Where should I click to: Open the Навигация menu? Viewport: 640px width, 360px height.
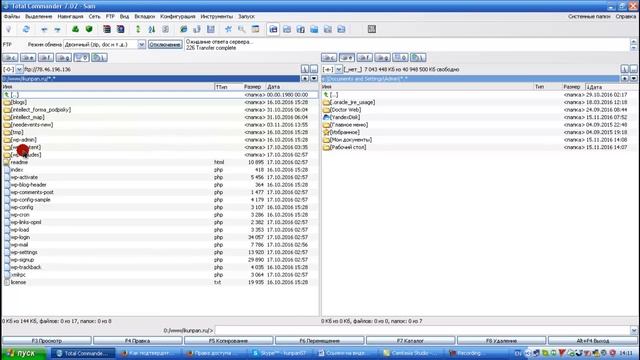point(70,16)
